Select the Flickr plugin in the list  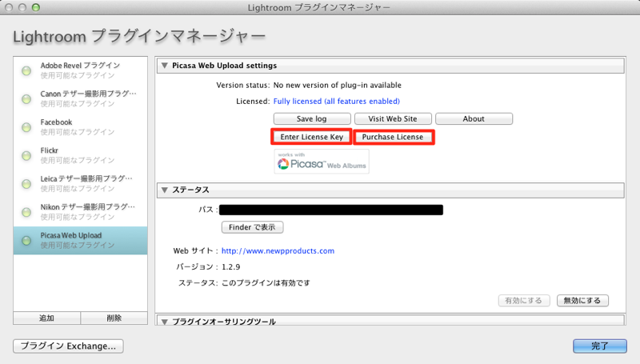(81, 155)
